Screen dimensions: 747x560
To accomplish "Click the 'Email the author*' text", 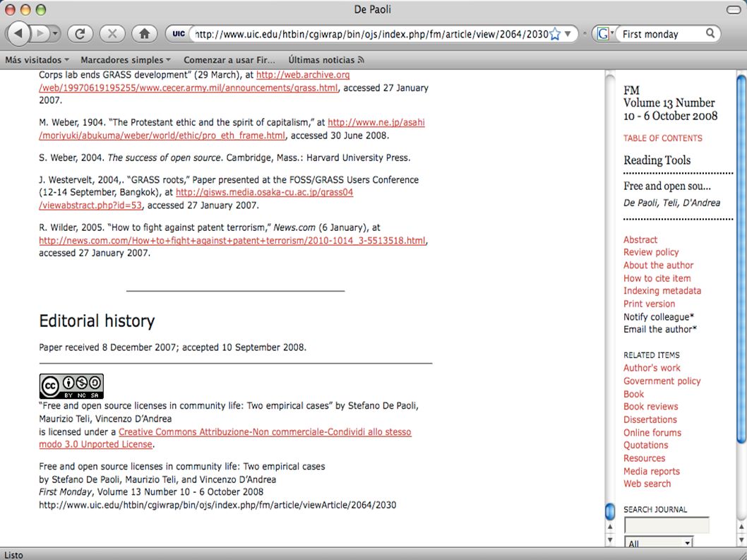I will coord(660,329).
